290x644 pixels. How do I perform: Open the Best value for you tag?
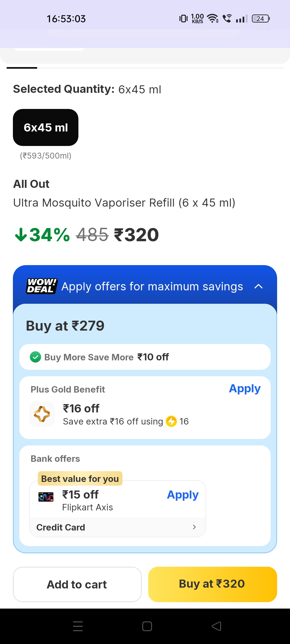click(80, 479)
